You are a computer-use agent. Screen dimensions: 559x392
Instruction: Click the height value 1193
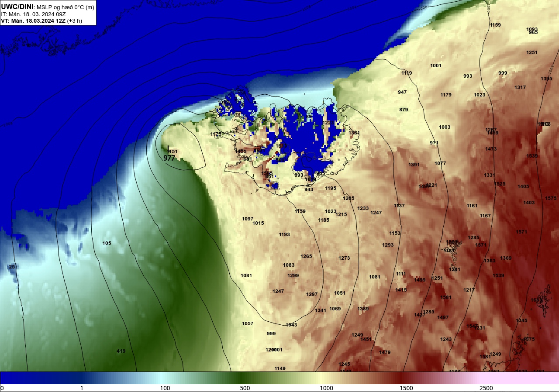284,234
